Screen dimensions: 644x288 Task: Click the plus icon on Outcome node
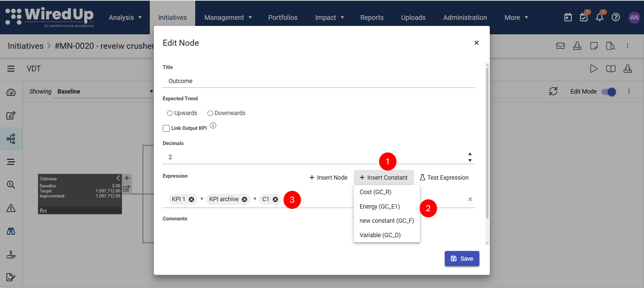[127, 178]
